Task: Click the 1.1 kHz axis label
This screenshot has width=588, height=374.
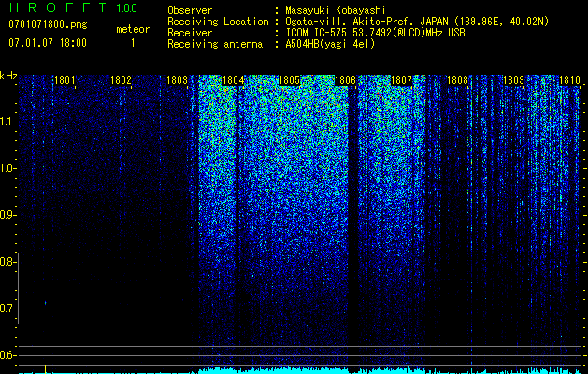Action: coord(7,122)
